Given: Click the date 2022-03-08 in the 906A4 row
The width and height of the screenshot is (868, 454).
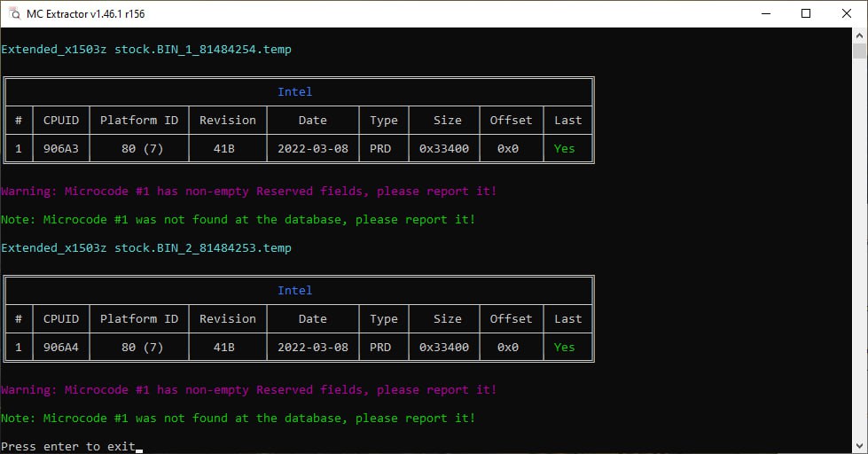Looking at the screenshot, I should 313,347.
